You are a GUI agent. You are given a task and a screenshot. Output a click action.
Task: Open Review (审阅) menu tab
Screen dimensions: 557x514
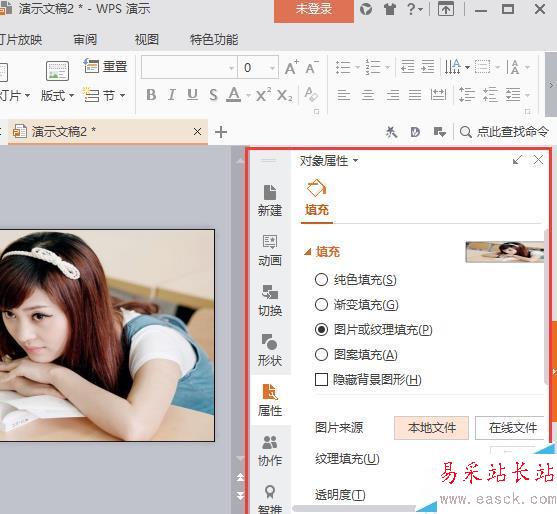85,39
